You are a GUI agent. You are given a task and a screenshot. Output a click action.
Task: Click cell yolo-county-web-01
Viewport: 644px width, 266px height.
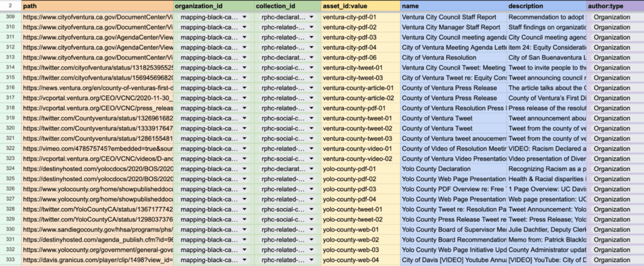click(x=360, y=230)
